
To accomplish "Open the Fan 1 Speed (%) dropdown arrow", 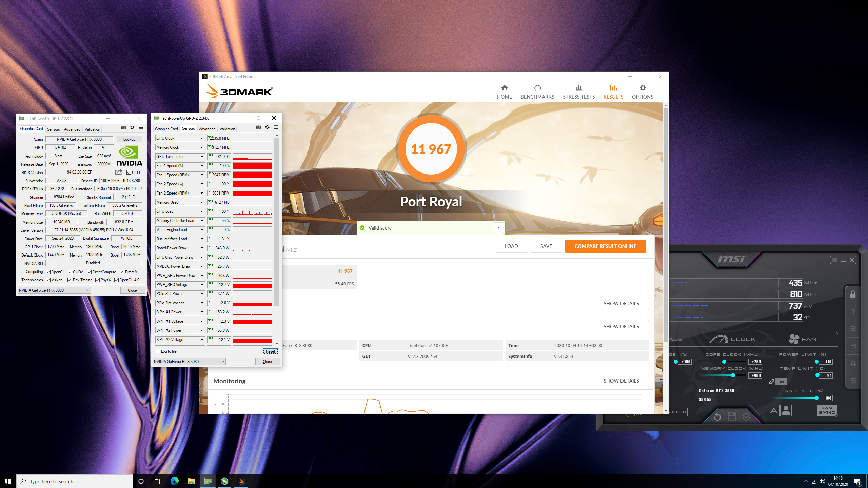I will [x=202, y=166].
